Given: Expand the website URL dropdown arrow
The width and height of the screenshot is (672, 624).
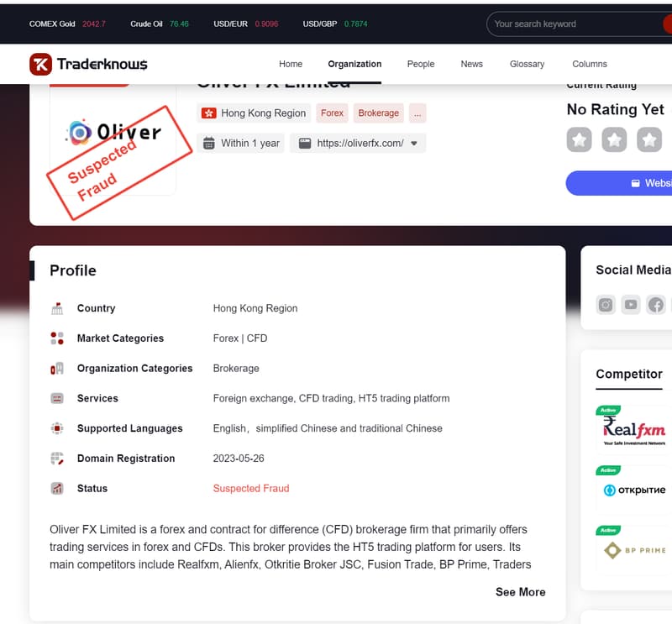Looking at the screenshot, I should tap(414, 144).
